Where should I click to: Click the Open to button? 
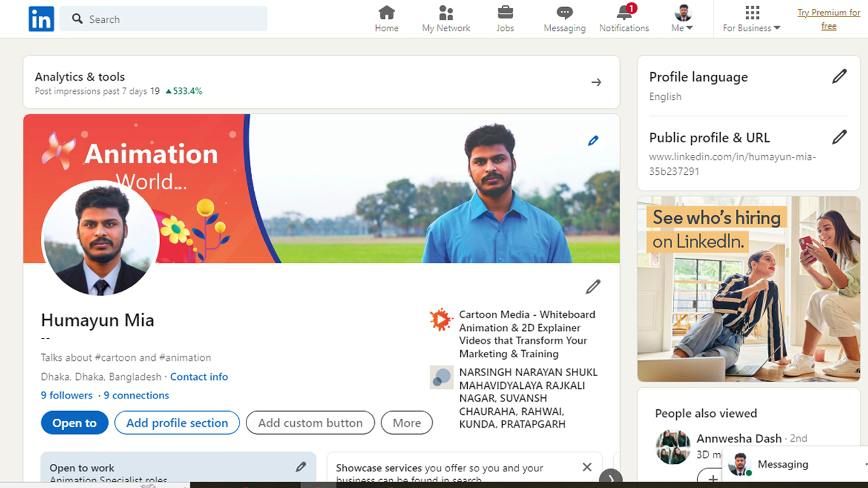[74, 423]
